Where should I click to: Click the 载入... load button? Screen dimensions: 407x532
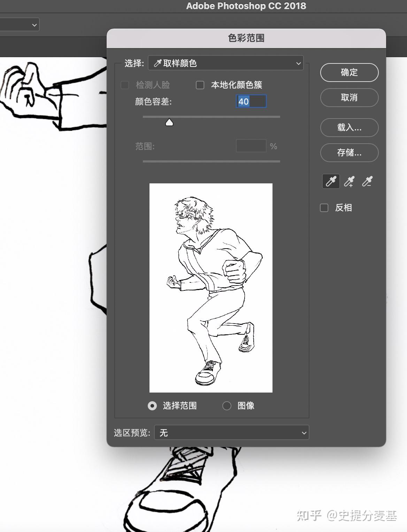click(349, 128)
